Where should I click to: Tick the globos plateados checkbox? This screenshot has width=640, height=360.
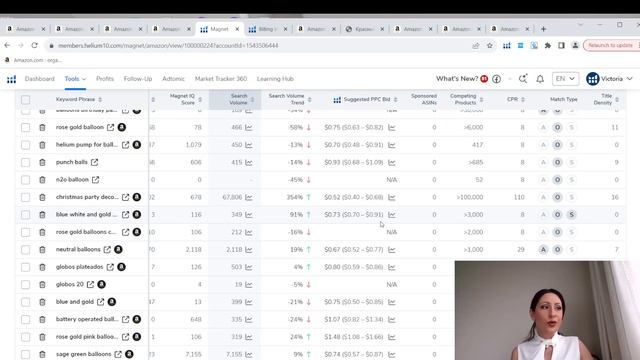25,267
